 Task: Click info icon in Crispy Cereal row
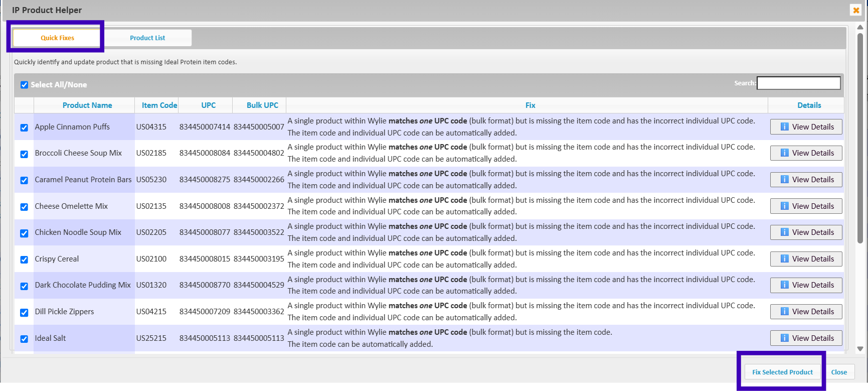784,259
